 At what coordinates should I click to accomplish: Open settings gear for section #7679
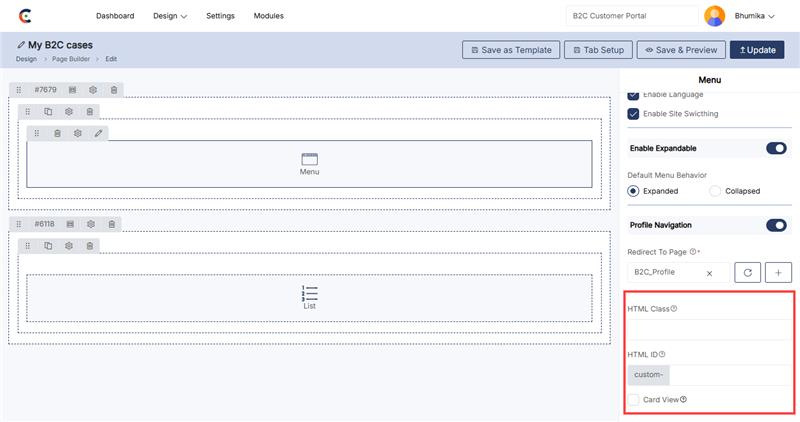[x=93, y=90]
